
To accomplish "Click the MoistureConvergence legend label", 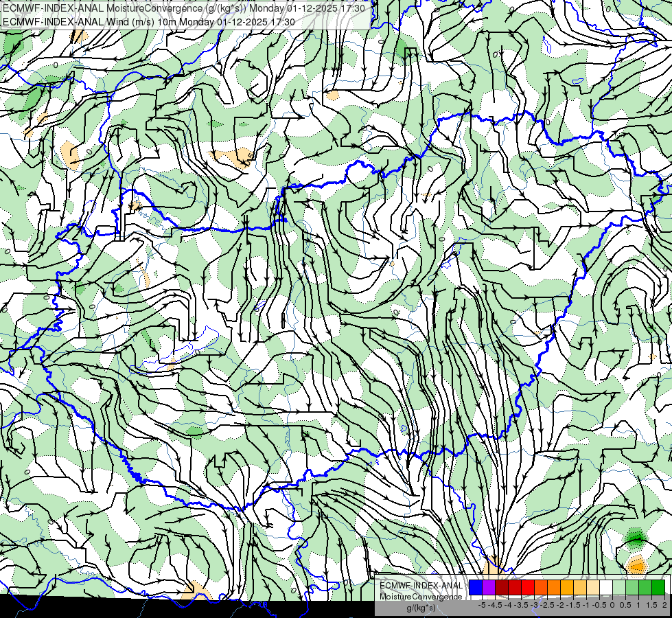I will tap(421, 597).
